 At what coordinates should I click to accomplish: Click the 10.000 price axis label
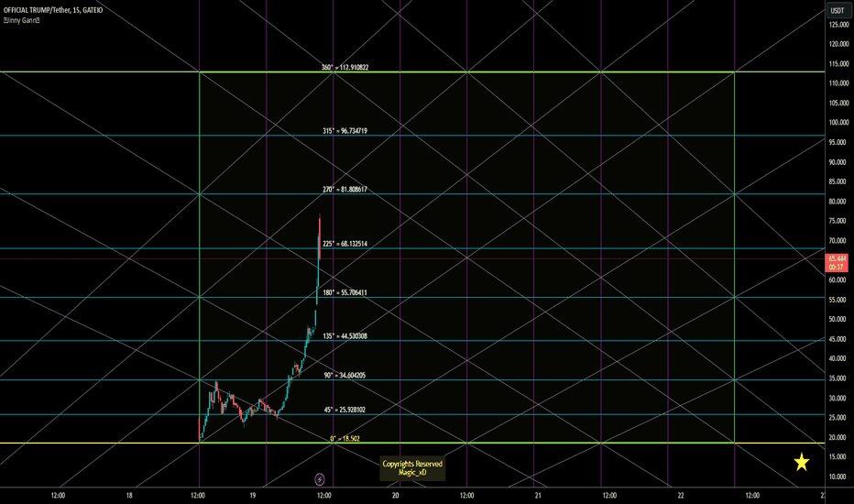pos(838,477)
